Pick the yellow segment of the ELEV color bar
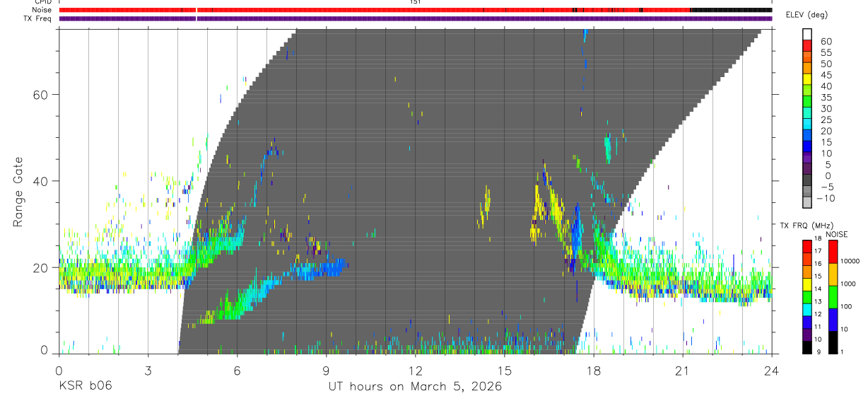 807,79
